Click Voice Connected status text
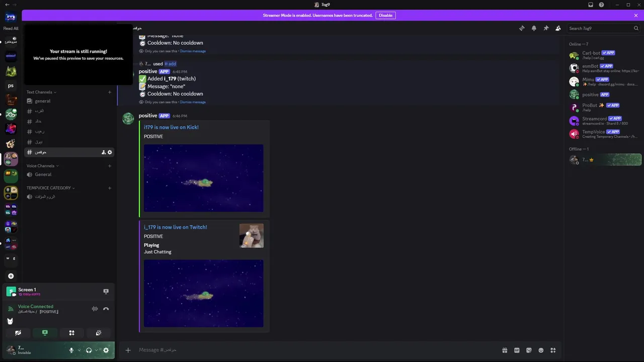644x362 pixels. [36, 306]
